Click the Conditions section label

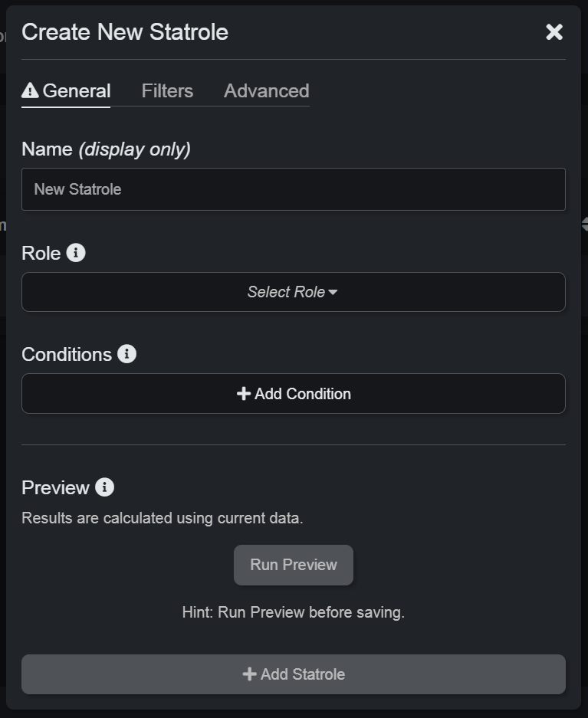pos(67,355)
